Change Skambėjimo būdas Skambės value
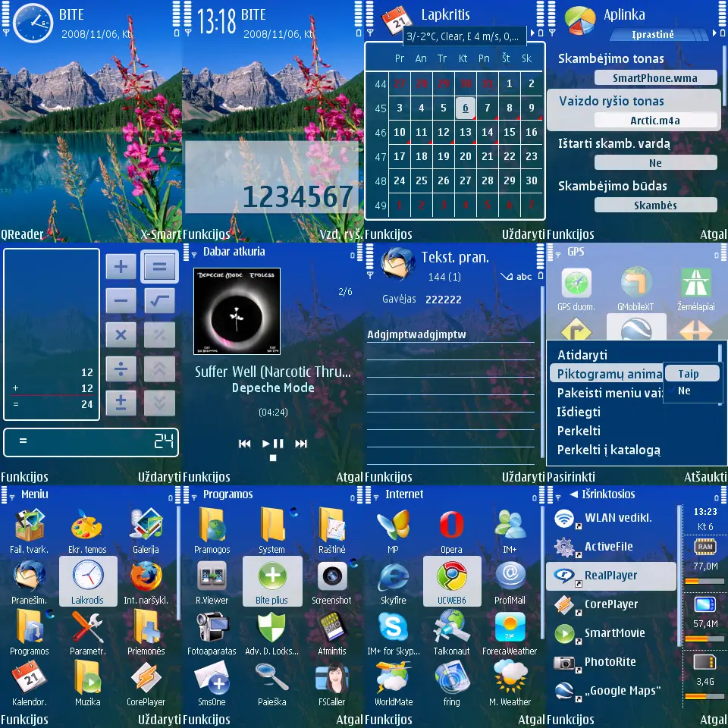Image resolution: width=728 pixels, height=728 pixels. 655,206
